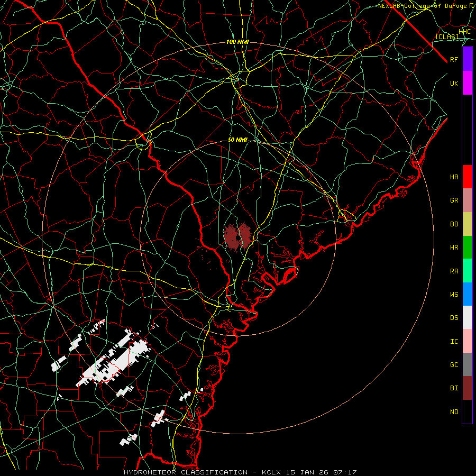Pick the RA light-green legend swatch
Image resolution: width=476 pixels, height=476 pixels.
pyautogui.click(x=467, y=270)
